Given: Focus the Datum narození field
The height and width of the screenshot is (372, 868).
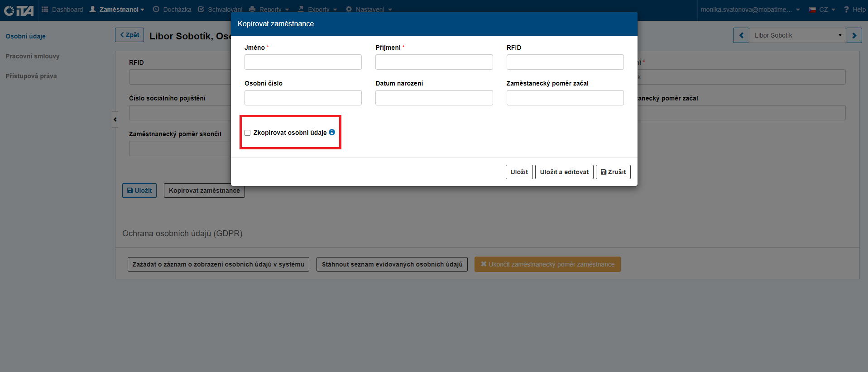Looking at the screenshot, I should click(x=434, y=98).
